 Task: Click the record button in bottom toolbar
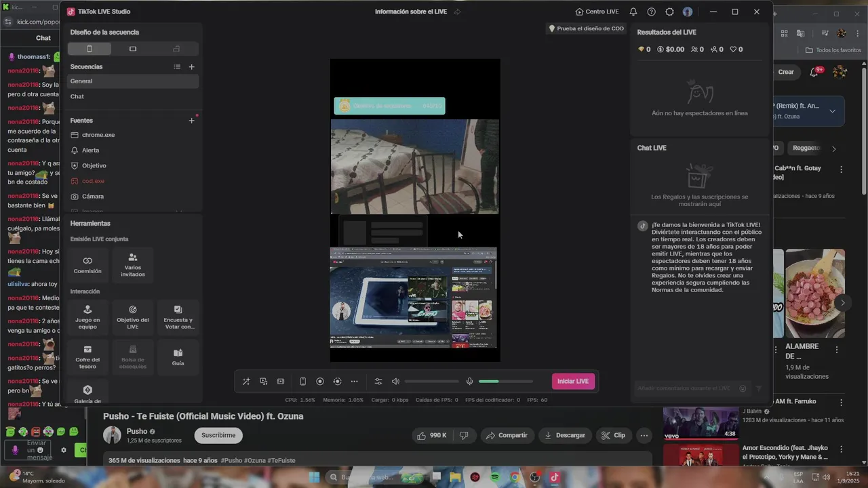pyautogui.click(x=320, y=382)
